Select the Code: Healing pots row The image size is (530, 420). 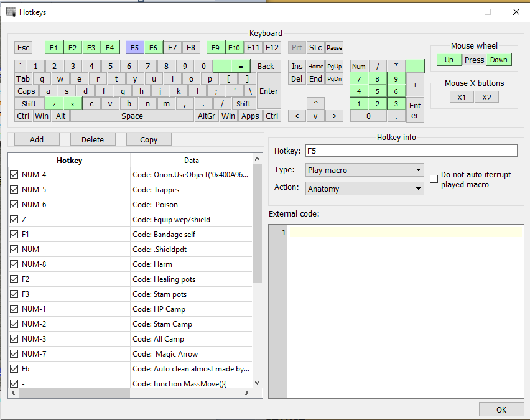click(130, 279)
